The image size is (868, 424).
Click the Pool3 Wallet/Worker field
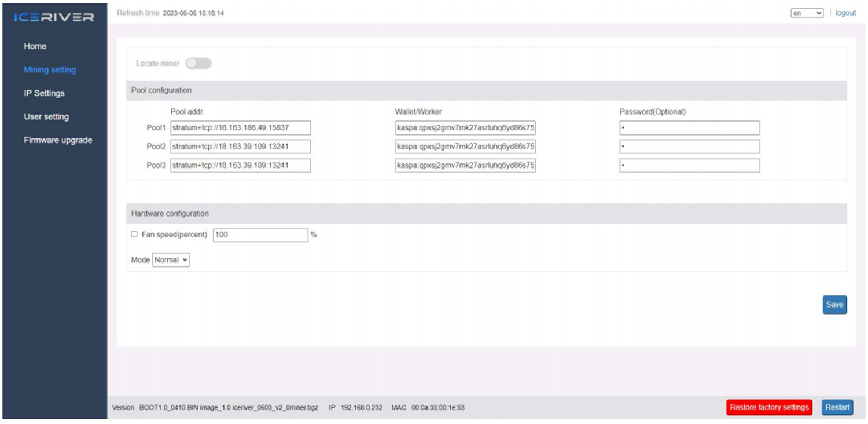465,166
